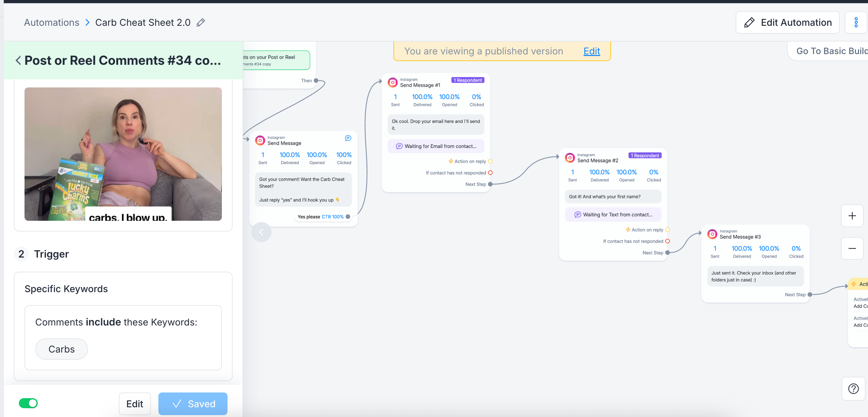Open the help question mark icon

coord(853,389)
